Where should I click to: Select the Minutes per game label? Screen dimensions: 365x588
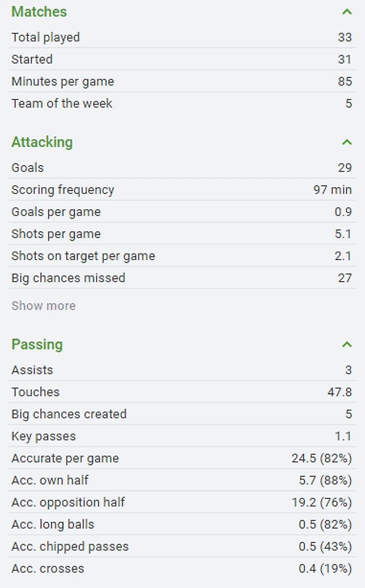point(62,82)
